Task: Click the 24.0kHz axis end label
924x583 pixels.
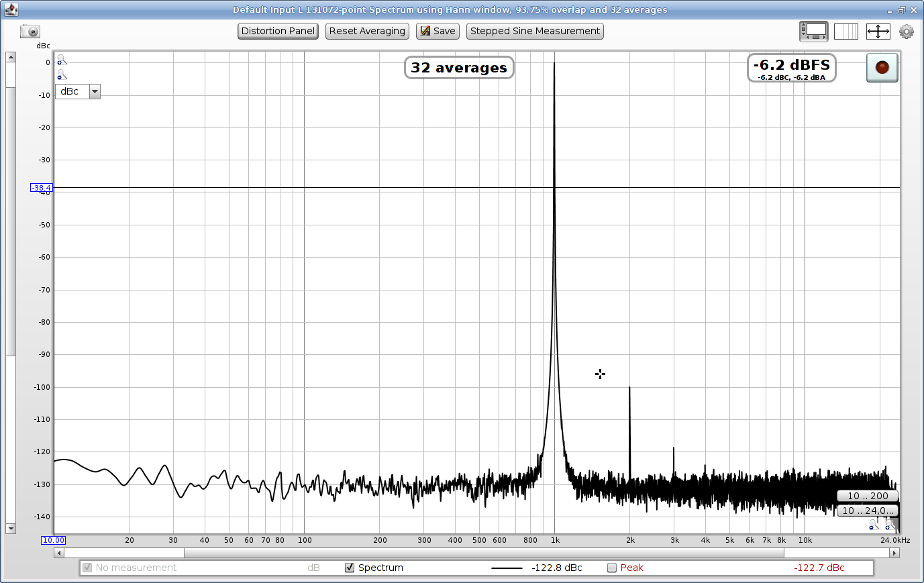Action: click(896, 540)
